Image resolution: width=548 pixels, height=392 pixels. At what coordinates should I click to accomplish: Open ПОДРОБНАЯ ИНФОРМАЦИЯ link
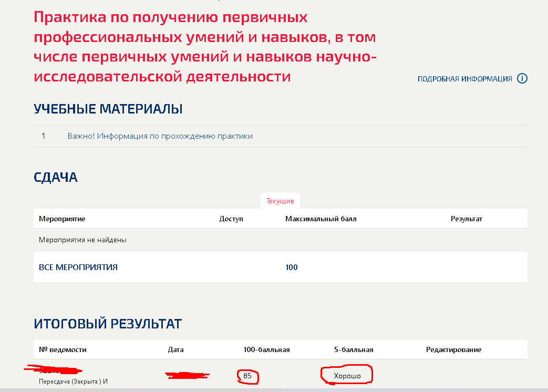[465, 79]
